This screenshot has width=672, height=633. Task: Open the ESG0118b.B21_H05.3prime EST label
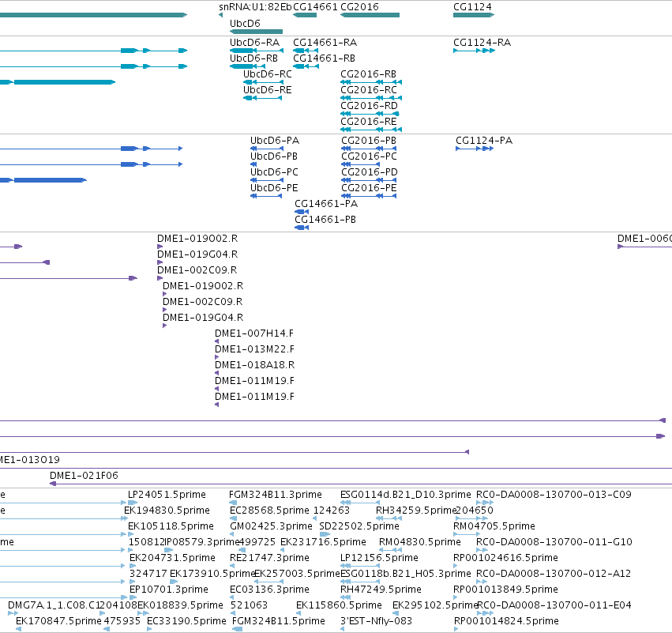[x=405, y=574]
